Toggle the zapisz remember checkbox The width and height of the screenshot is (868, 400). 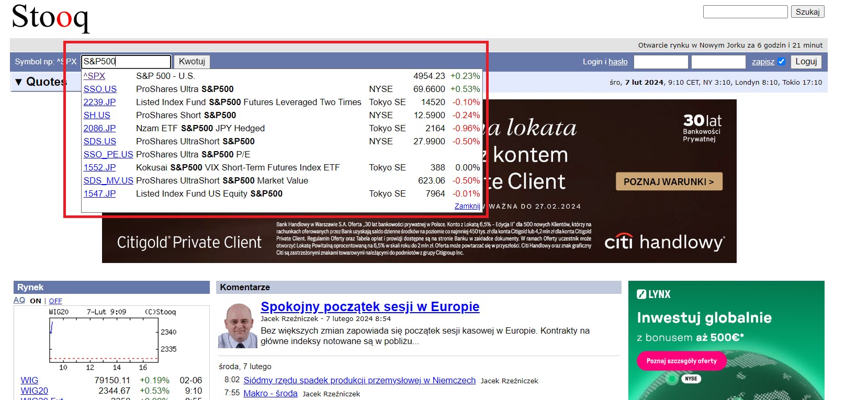781,61
